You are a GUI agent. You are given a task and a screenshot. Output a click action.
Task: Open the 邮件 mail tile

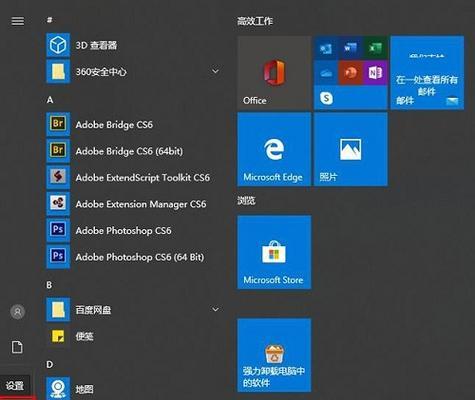coord(427,72)
